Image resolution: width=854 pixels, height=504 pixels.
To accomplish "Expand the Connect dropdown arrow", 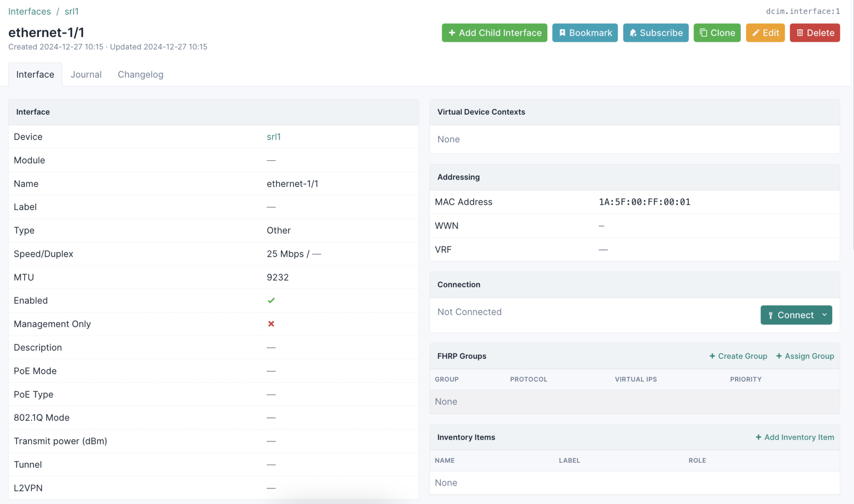I will tap(824, 315).
